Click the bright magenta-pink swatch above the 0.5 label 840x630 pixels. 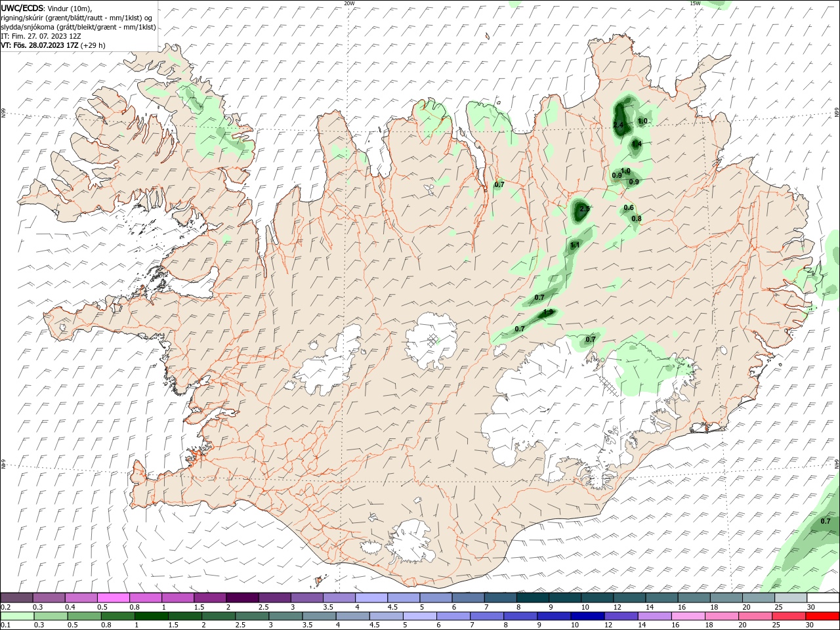tap(114, 598)
